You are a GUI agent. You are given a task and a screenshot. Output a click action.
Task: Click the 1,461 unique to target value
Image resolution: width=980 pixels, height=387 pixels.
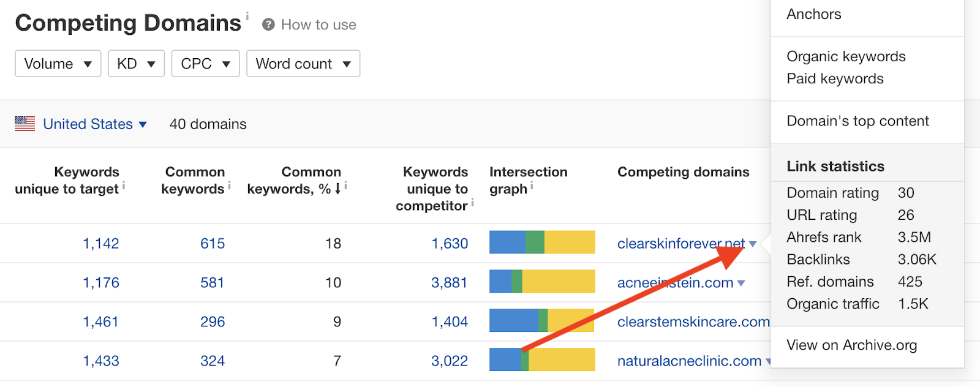click(x=101, y=322)
